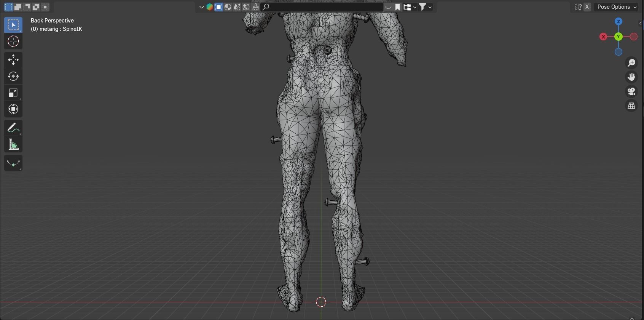
Task: Set selection mode to new selection
Action: point(8,7)
